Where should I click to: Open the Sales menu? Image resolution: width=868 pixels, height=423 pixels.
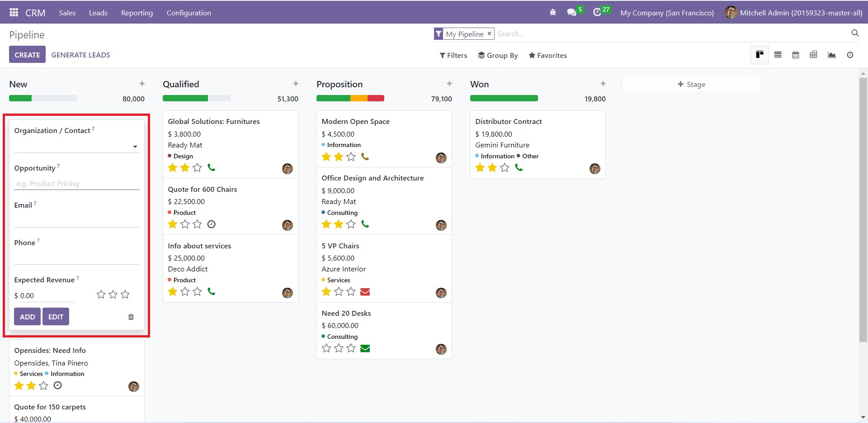coord(67,13)
